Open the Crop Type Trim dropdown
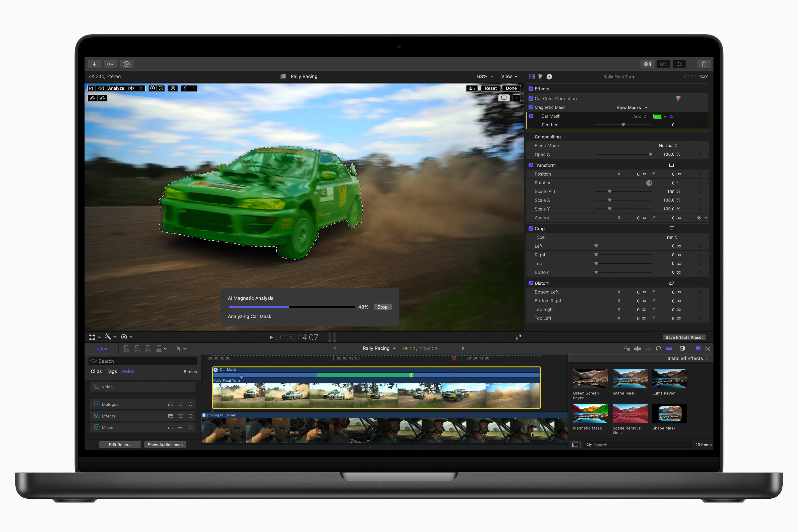The width and height of the screenshot is (798, 532). (x=671, y=237)
